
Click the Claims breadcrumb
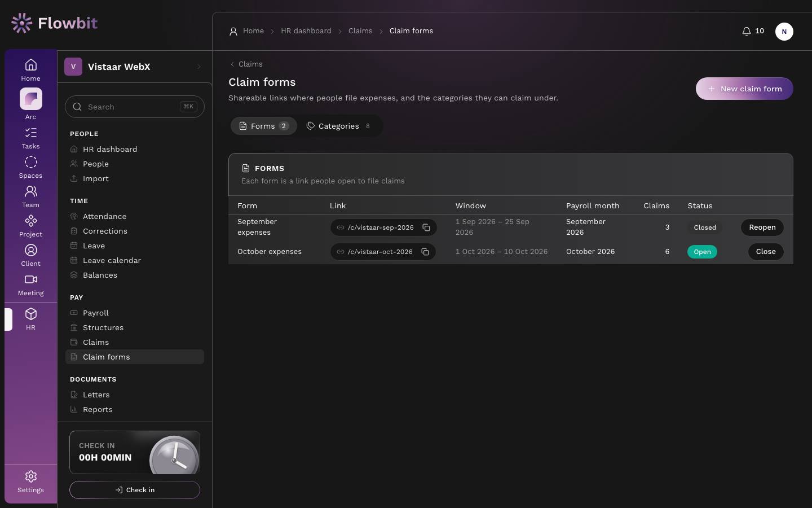(x=360, y=31)
